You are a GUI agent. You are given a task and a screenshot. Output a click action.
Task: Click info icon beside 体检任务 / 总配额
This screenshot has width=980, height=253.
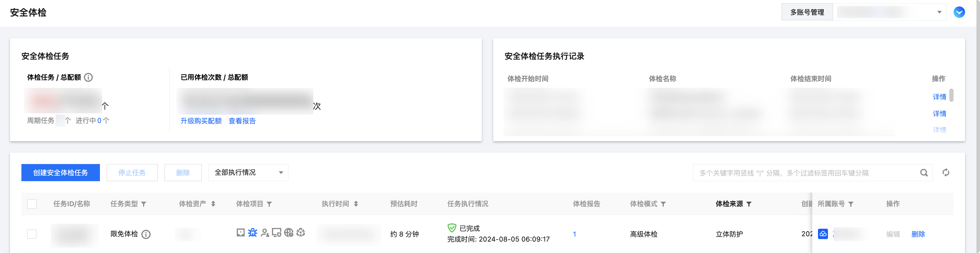click(x=88, y=77)
